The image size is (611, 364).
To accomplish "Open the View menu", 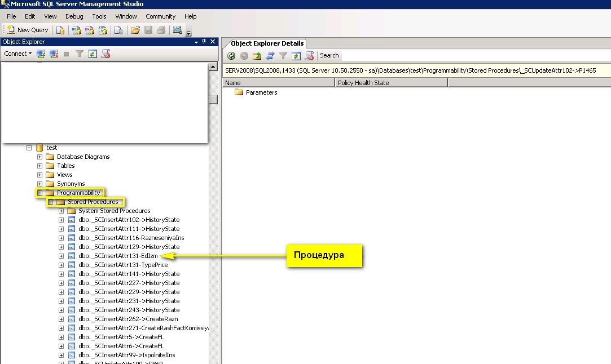I will click(50, 16).
